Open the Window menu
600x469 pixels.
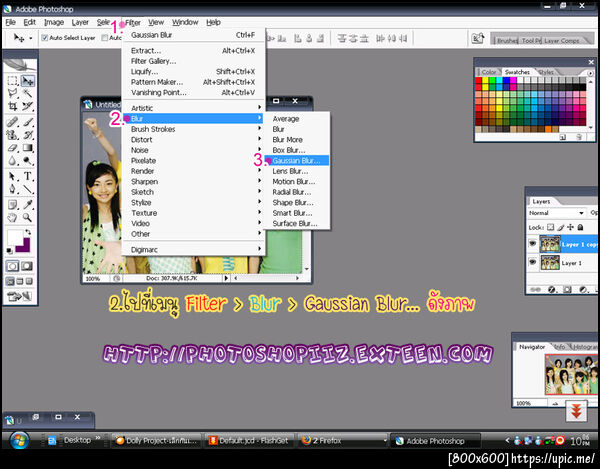185,22
